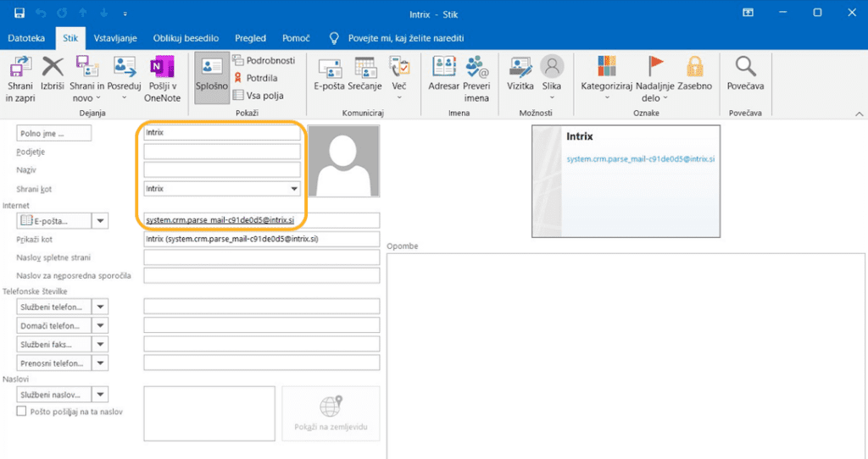
Task: Toggle the Zasebno private lock
Action: [695, 73]
